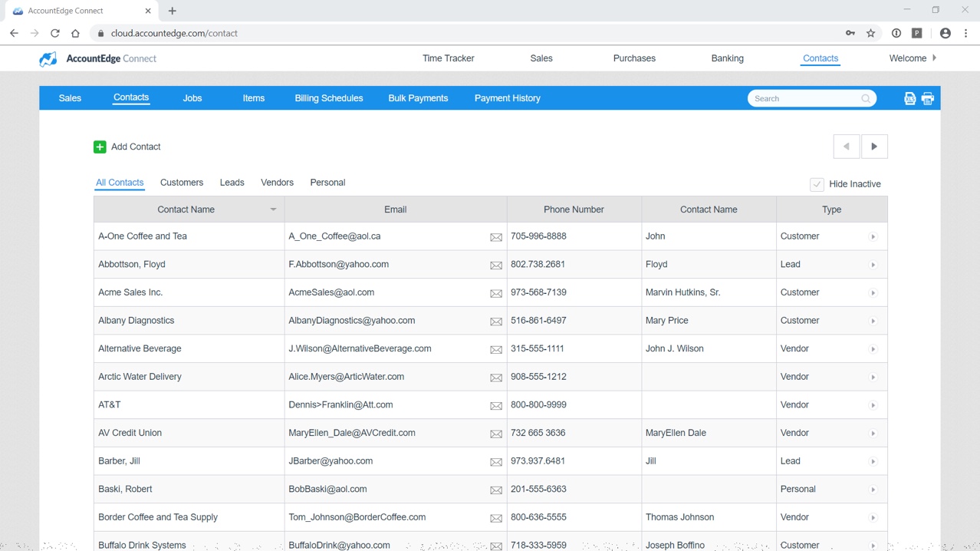Click email envelope for Acme Sales Inc.
The image size is (980, 551).
click(x=496, y=293)
